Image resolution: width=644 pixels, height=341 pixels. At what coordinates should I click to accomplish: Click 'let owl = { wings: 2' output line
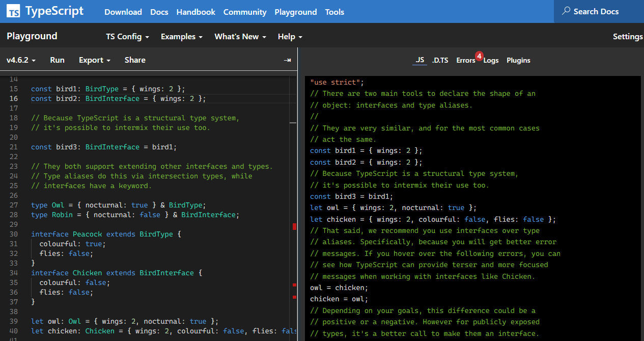tap(394, 207)
